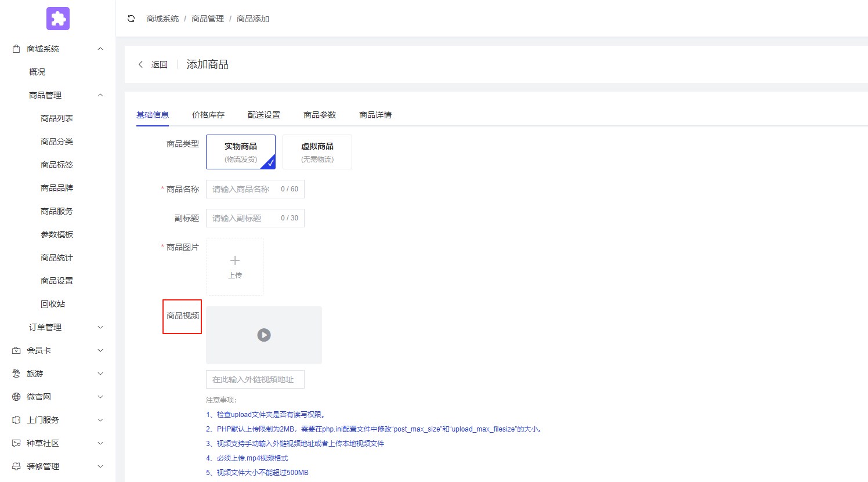This screenshot has height=482, width=868.
Task: Click the 旅游 travel icon in sidebar
Action: coord(16,373)
